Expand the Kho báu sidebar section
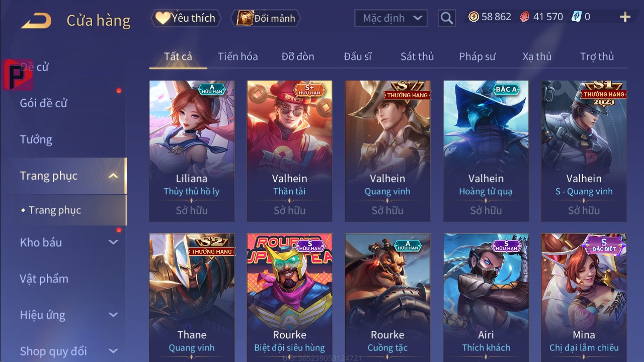 tap(114, 242)
